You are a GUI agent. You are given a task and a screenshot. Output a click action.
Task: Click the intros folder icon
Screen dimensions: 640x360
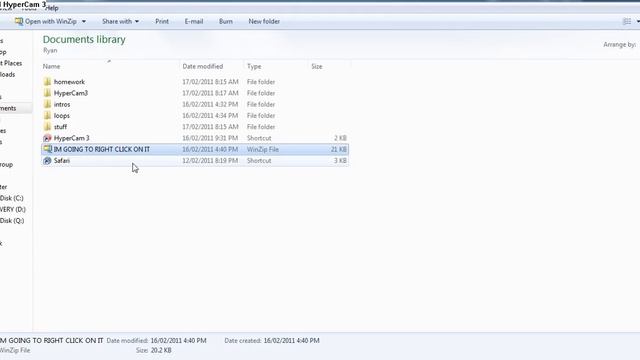[47, 104]
